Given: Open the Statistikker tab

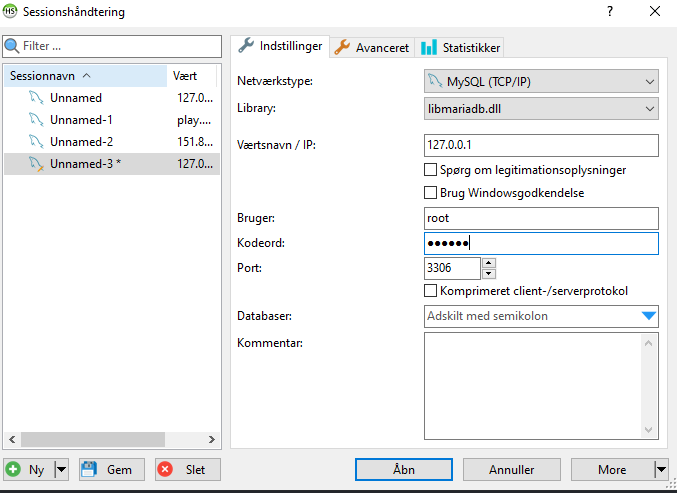Looking at the screenshot, I should (460, 47).
